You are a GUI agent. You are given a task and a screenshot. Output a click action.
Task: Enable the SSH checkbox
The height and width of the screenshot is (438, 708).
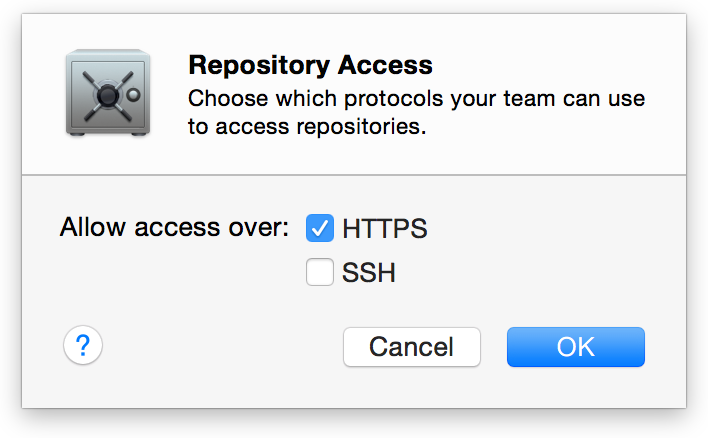(319, 272)
